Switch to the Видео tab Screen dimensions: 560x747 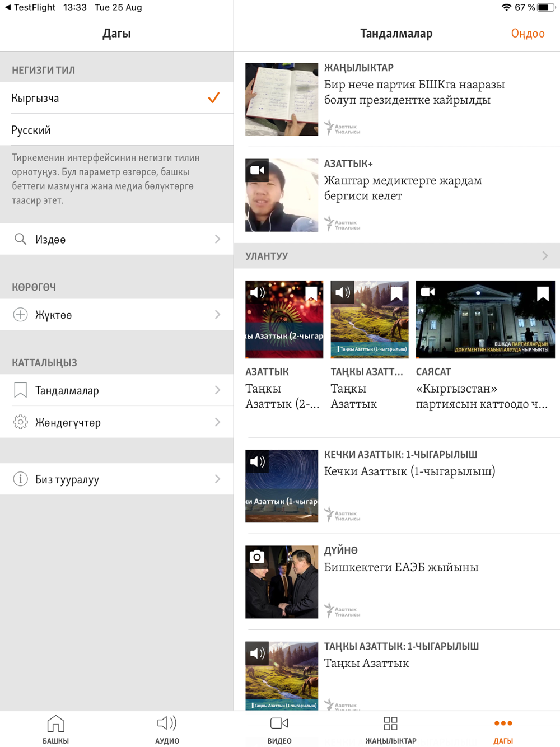(279, 730)
